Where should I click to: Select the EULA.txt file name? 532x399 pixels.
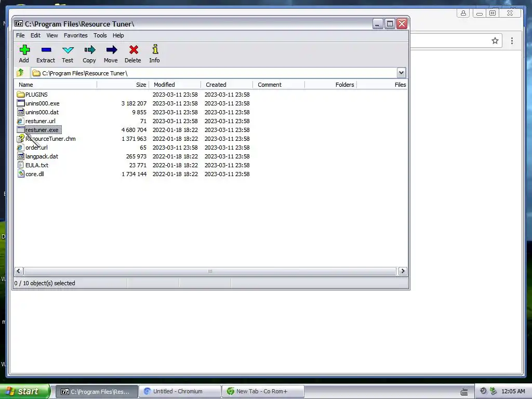[37, 165]
